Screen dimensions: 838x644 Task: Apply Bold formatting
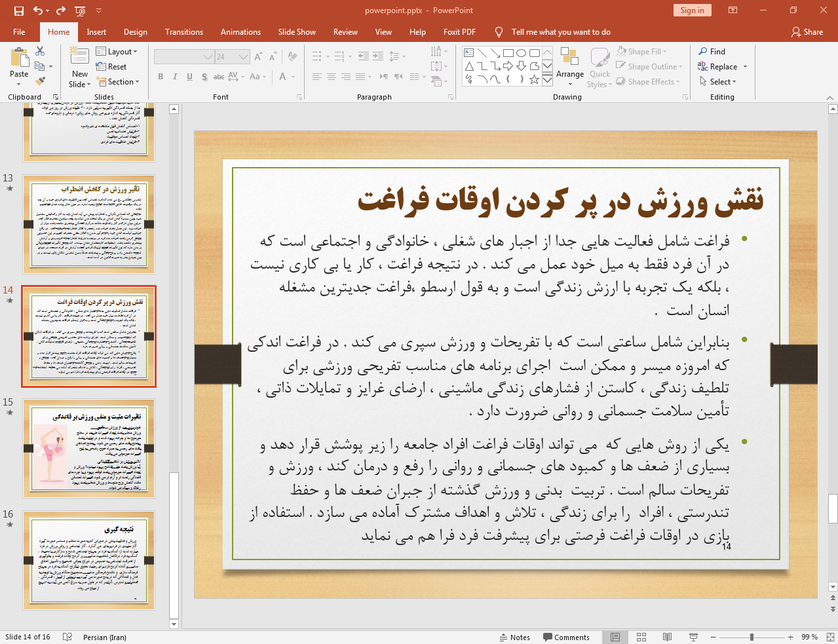point(160,77)
